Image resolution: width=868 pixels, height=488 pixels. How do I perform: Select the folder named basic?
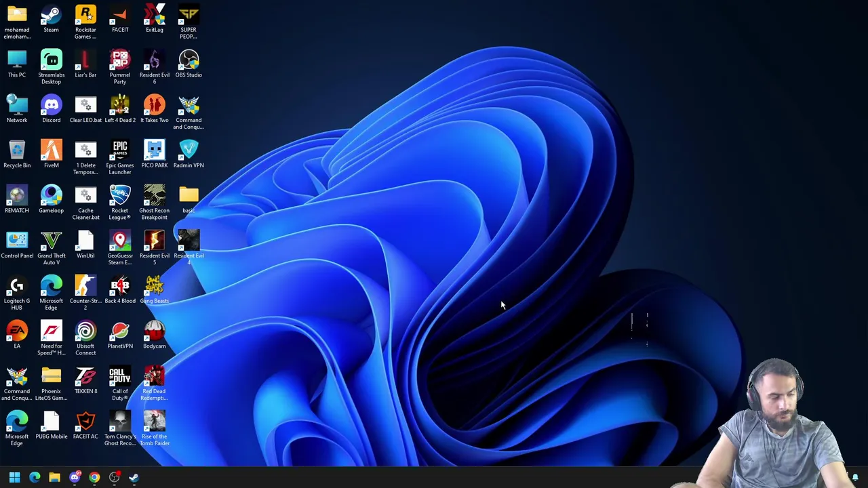click(x=189, y=200)
